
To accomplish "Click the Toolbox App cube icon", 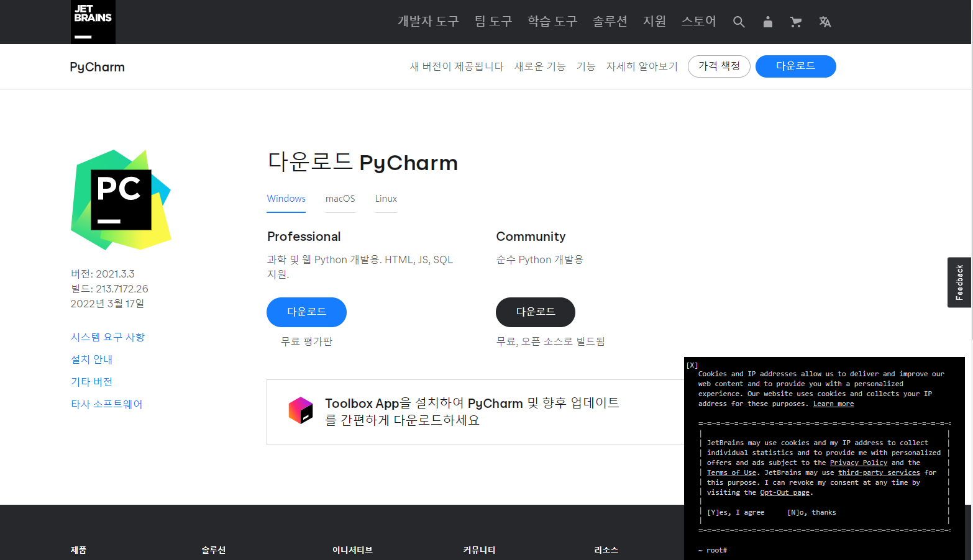I will point(301,410).
